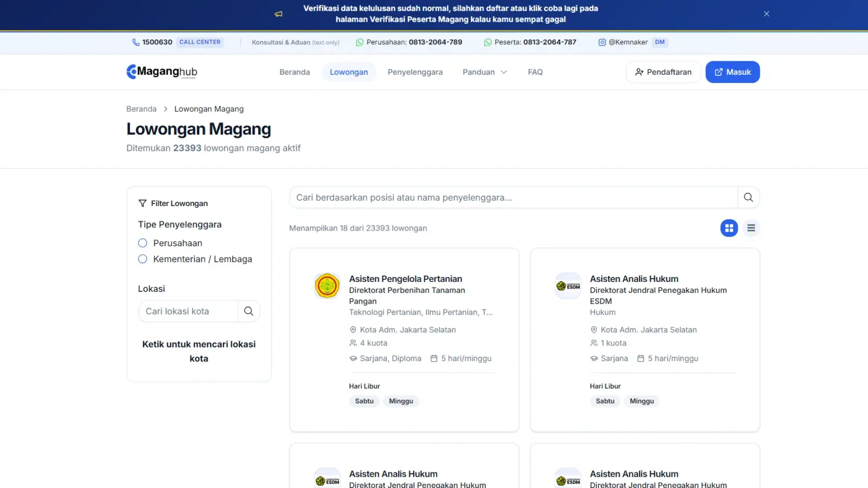868x488 pixels.
Task: Click the Beranda breadcrumb link
Action: coord(142,109)
